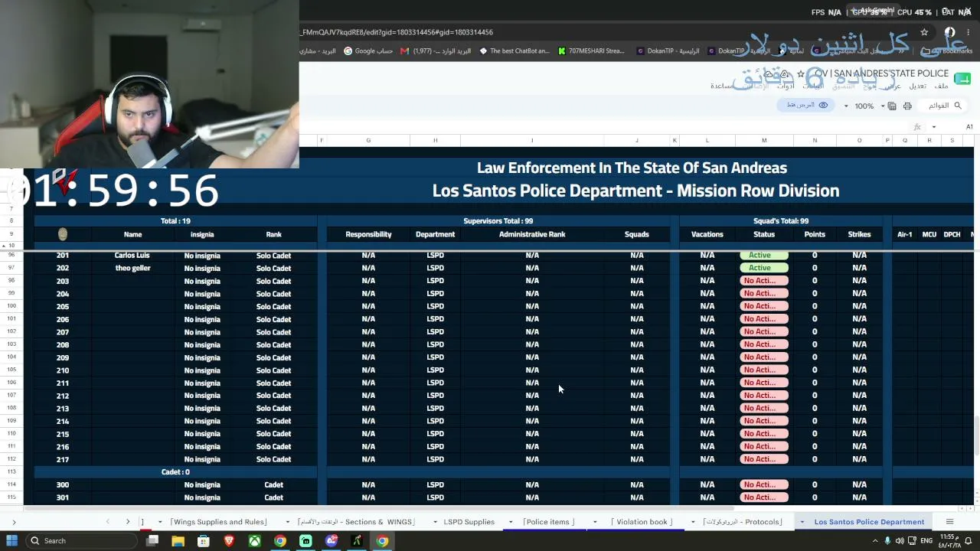
Task: Open the Google حساب bookmark
Action: pos(368,51)
